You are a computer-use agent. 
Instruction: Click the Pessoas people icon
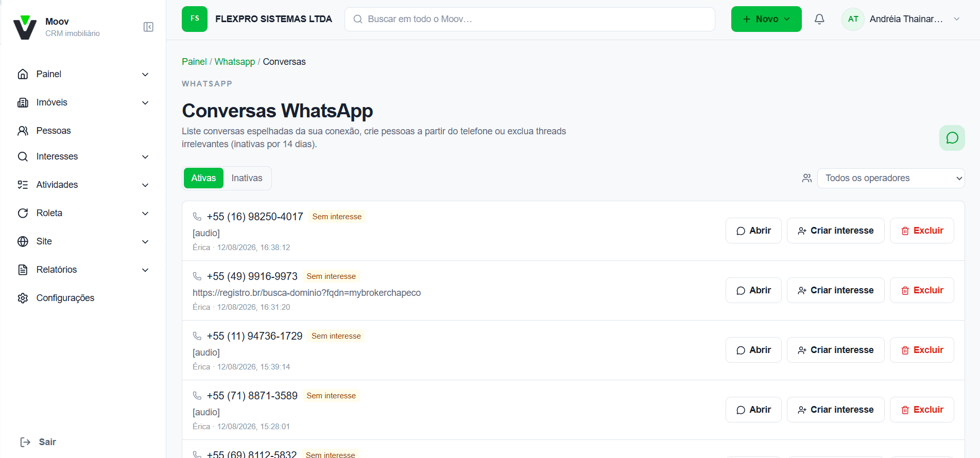23,131
